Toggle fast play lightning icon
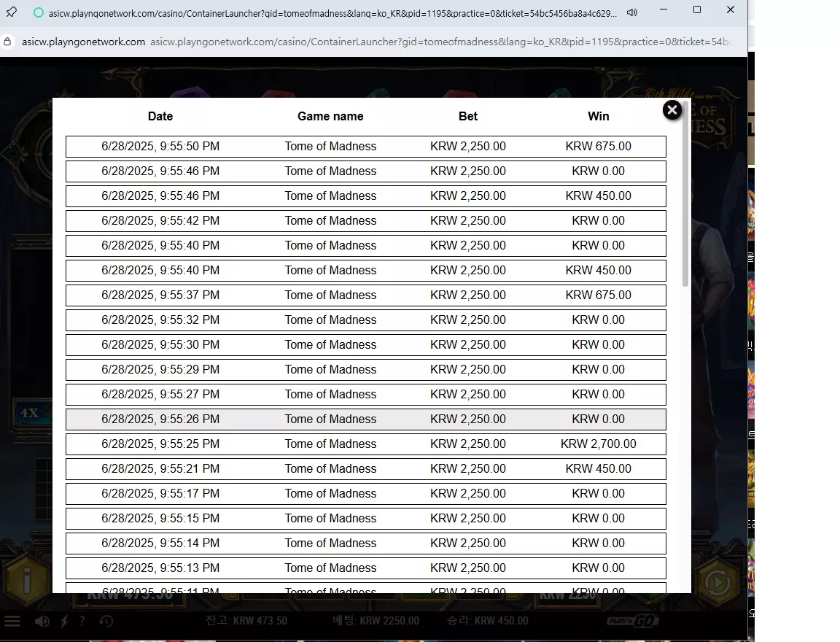The width and height of the screenshot is (840, 642). click(x=64, y=621)
